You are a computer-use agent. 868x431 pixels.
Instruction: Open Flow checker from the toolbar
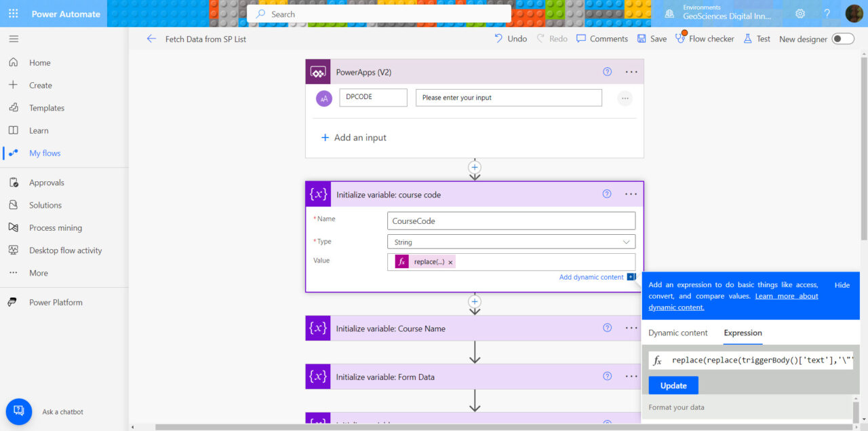705,39
